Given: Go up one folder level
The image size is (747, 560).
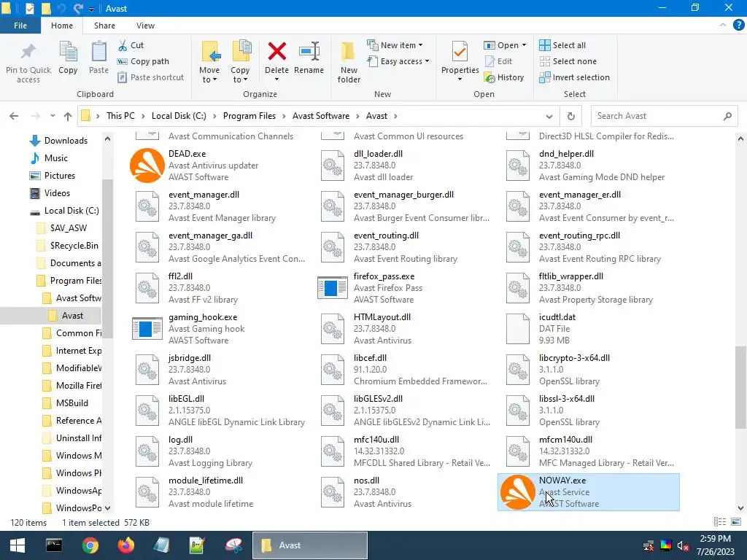Looking at the screenshot, I should pyautogui.click(x=68, y=116).
